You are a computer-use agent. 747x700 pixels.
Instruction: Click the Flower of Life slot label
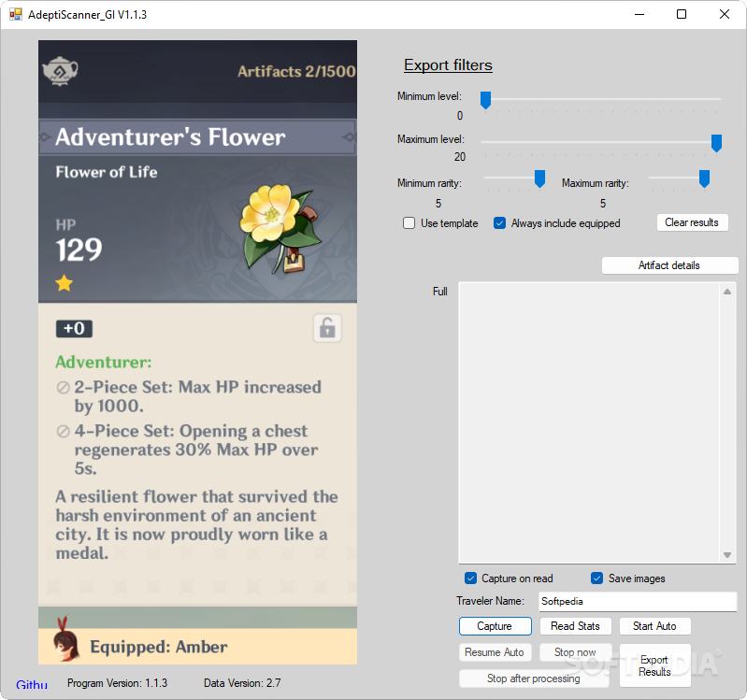(x=107, y=172)
